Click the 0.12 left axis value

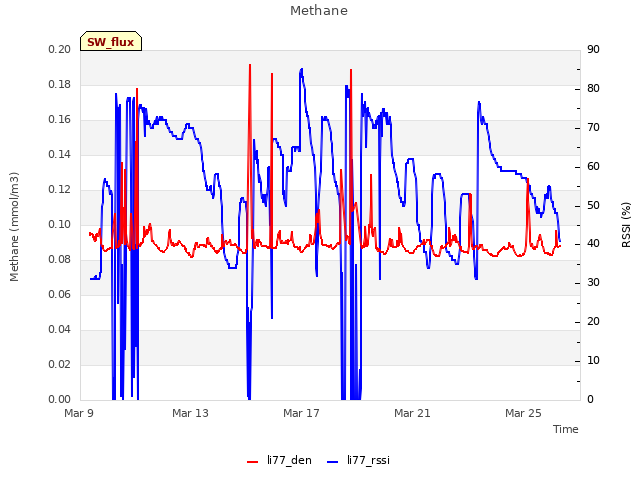pos(60,189)
